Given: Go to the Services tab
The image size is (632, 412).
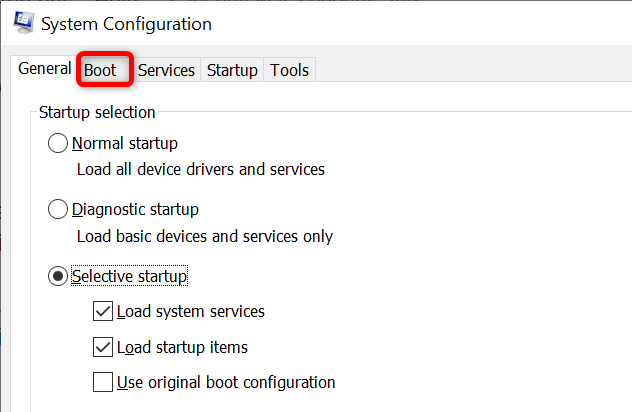Looking at the screenshot, I should point(166,70).
